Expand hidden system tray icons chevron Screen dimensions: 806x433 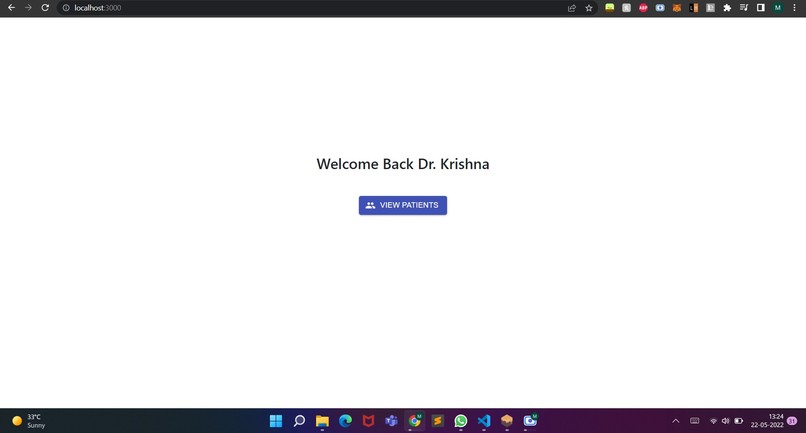[x=675, y=421]
